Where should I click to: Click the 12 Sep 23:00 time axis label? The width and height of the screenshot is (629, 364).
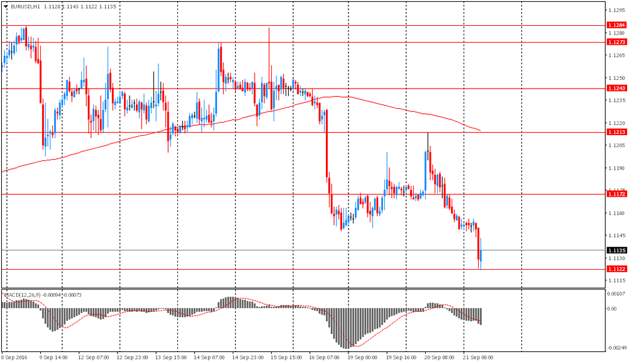point(132,357)
